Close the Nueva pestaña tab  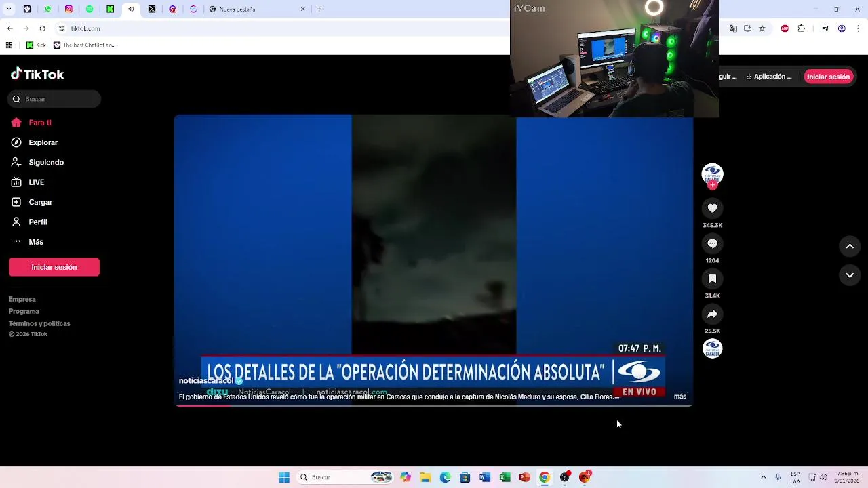[x=303, y=9]
